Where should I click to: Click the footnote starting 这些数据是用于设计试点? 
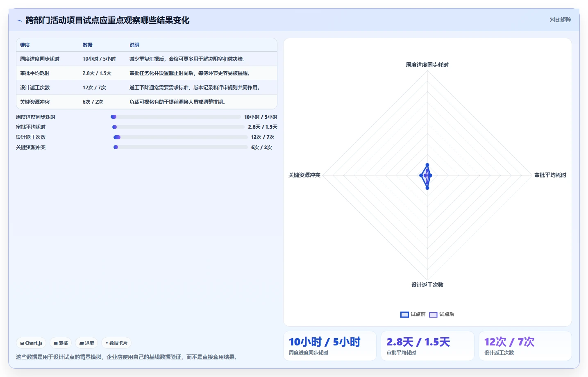coord(127,357)
